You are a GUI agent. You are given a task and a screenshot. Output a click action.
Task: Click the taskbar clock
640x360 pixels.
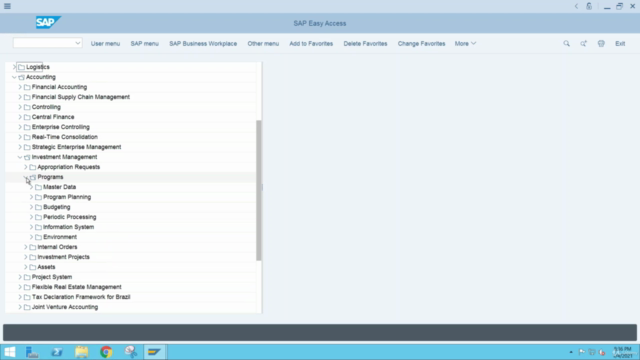(623, 352)
